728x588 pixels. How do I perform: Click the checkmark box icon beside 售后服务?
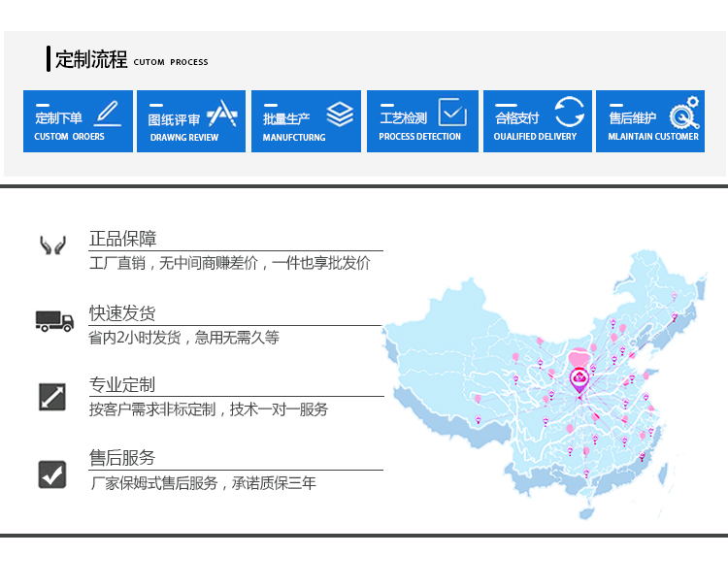(x=52, y=474)
